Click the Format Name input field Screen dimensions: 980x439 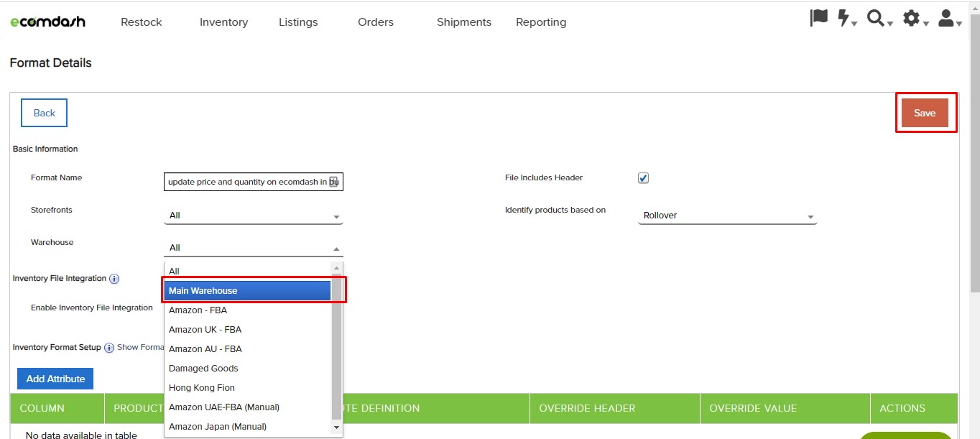click(254, 182)
